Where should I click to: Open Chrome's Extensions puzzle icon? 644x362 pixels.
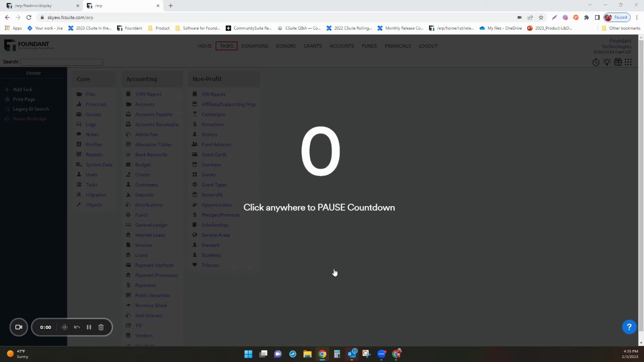click(586, 17)
